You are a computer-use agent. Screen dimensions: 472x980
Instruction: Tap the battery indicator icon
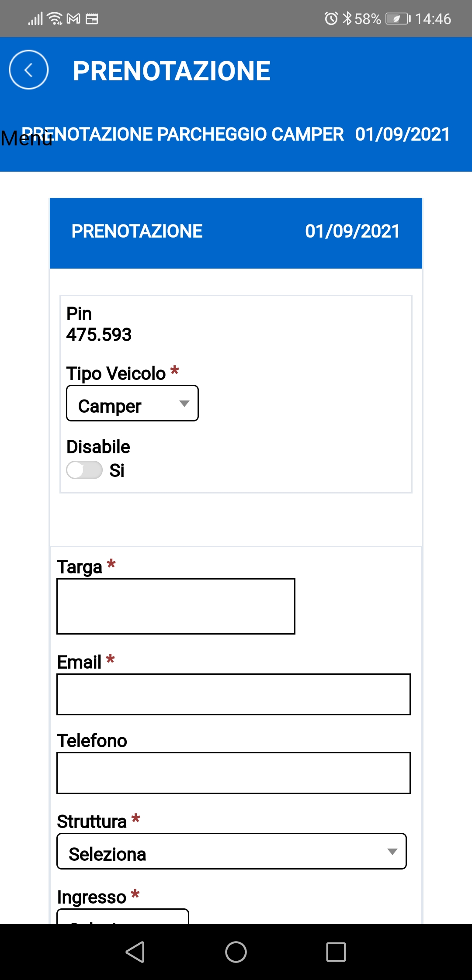pyautogui.click(x=397, y=19)
